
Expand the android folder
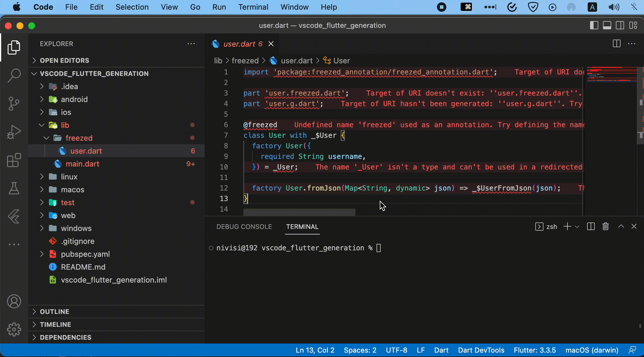click(74, 99)
